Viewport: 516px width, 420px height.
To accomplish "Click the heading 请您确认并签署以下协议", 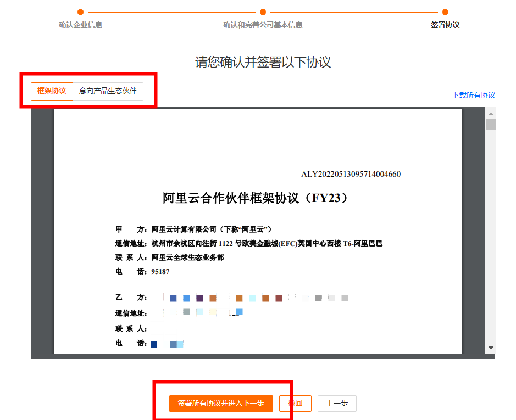I will 263,62.
